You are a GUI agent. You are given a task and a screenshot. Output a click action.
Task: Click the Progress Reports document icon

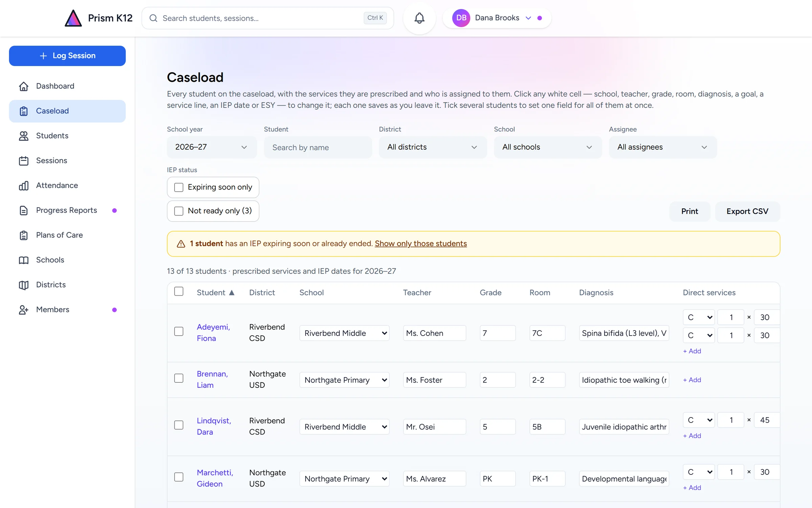23,210
